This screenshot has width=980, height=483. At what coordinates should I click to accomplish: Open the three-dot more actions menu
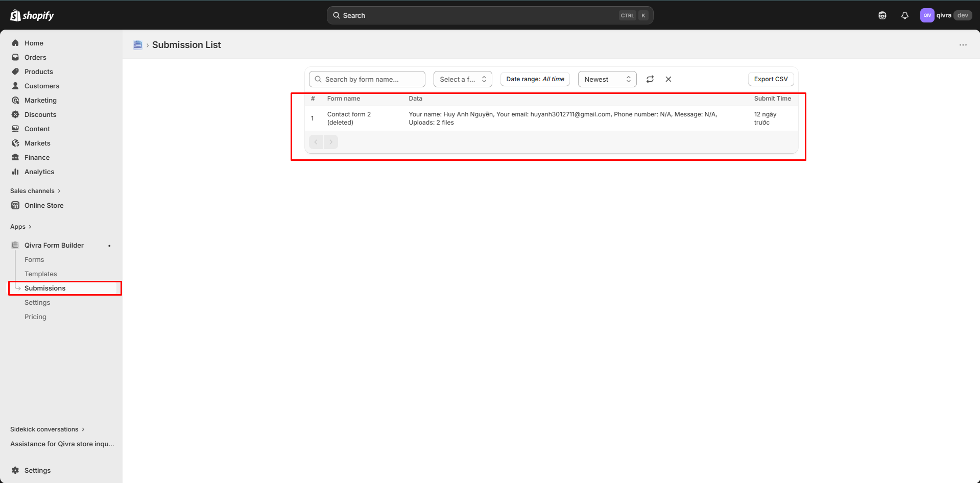(x=963, y=45)
